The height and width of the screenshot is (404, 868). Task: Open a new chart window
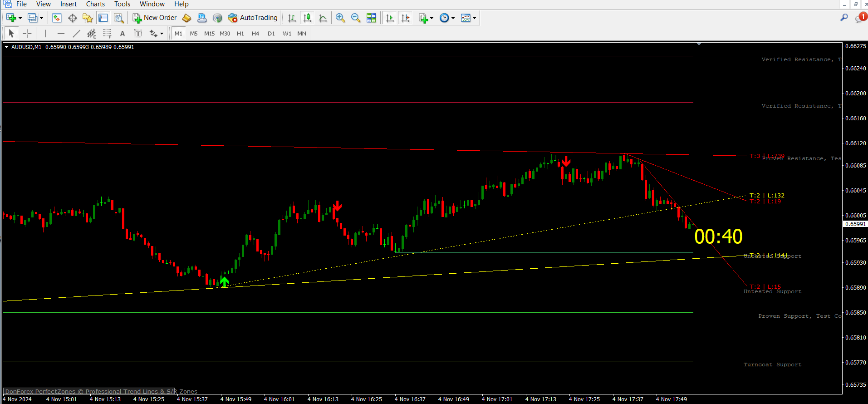(11, 18)
